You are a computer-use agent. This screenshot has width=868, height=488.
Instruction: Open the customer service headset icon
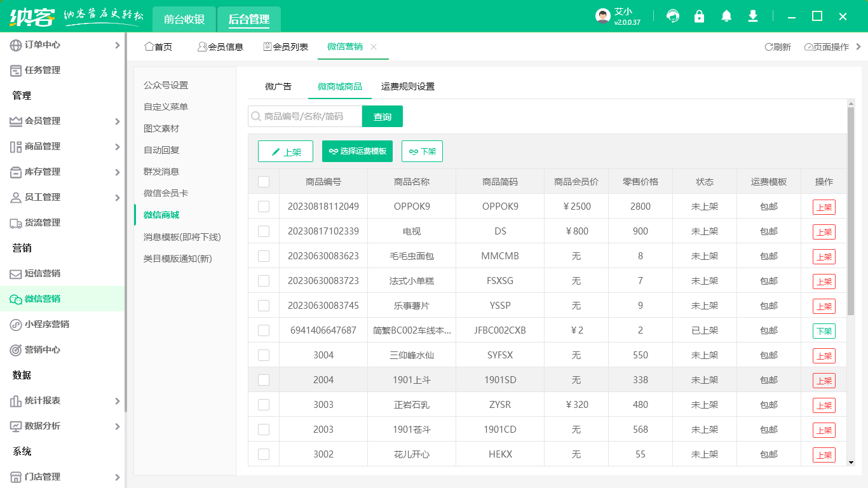click(672, 16)
